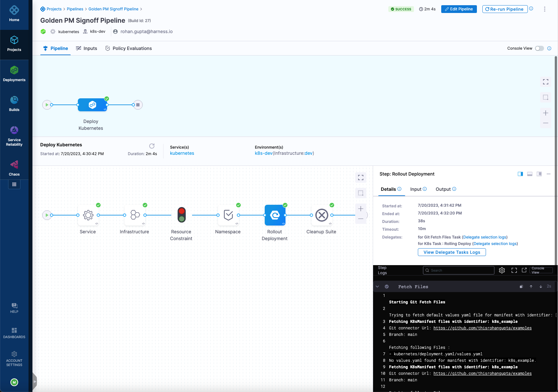The image size is (558, 392).
Task: Open the Deployments module in sidebar
Action: pos(14,74)
